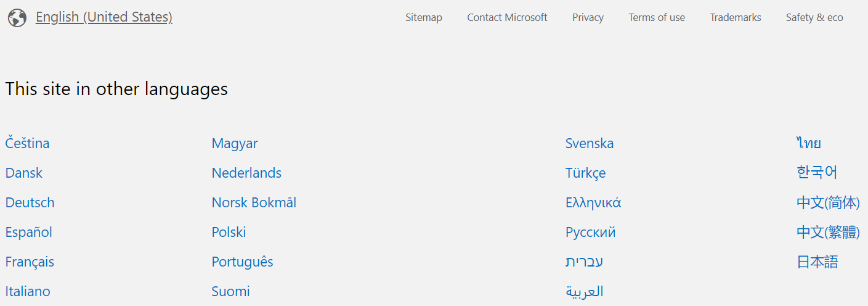The image size is (868, 306).
Task: Click the globe language icon
Action: (17, 18)
